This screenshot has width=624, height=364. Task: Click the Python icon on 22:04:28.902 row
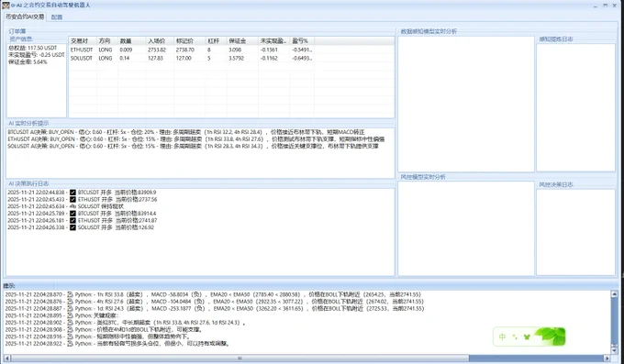click(x=70, y=323)
